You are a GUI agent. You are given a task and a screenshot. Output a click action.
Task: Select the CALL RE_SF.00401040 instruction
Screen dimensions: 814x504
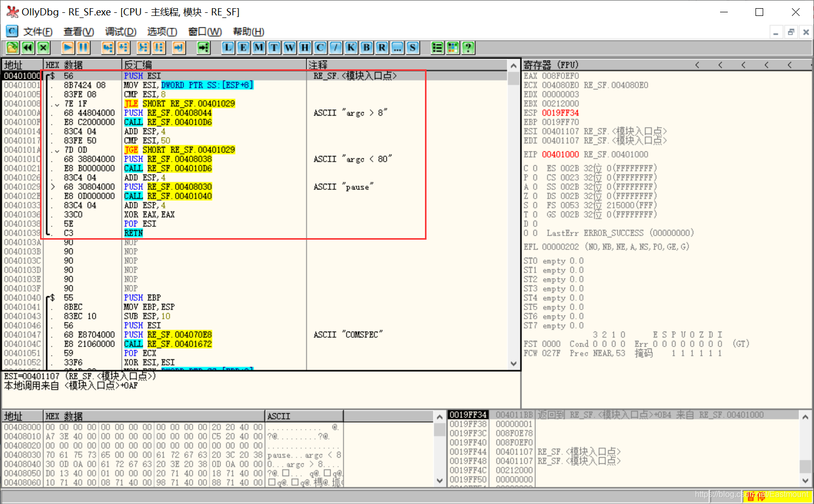coord(168,196)
